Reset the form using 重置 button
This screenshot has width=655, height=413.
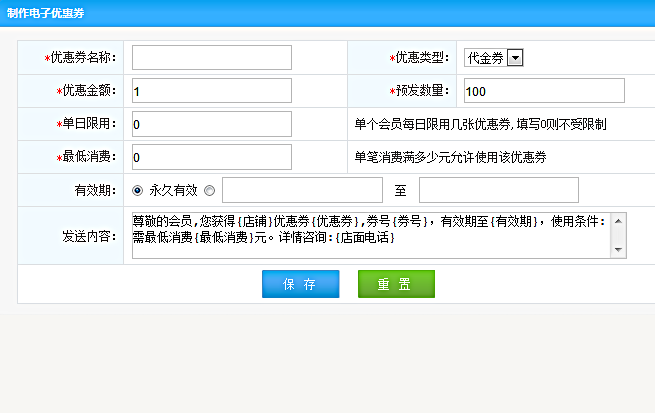point(396,284)
